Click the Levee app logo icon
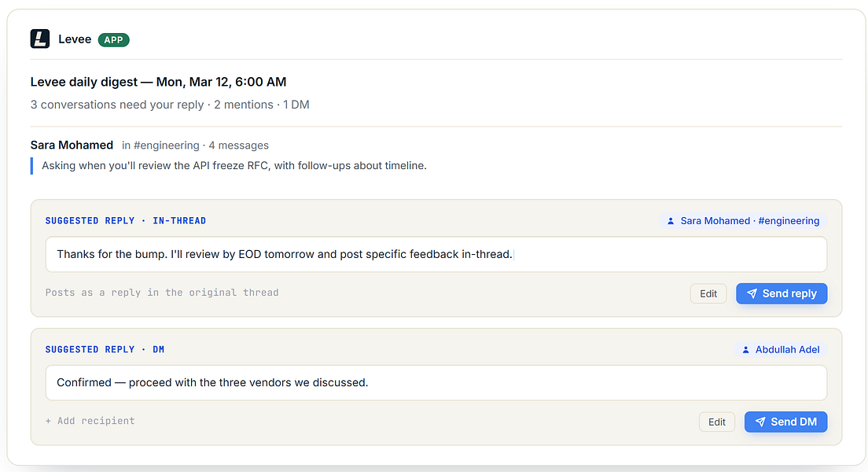Image resolution: width=868 pixels, height=472 pixels. pyautogui.click(x=40, y=39)
